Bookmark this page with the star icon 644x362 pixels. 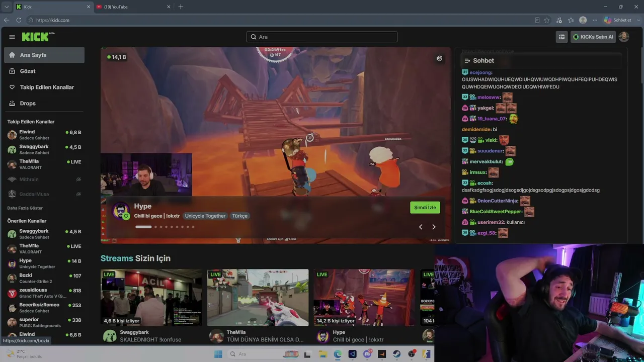(x=547, y=20)
